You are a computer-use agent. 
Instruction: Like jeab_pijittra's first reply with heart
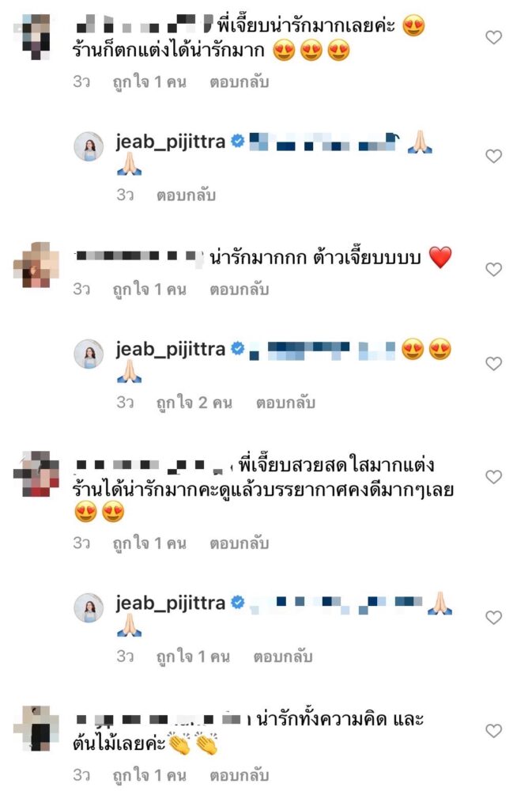[494, 156]
